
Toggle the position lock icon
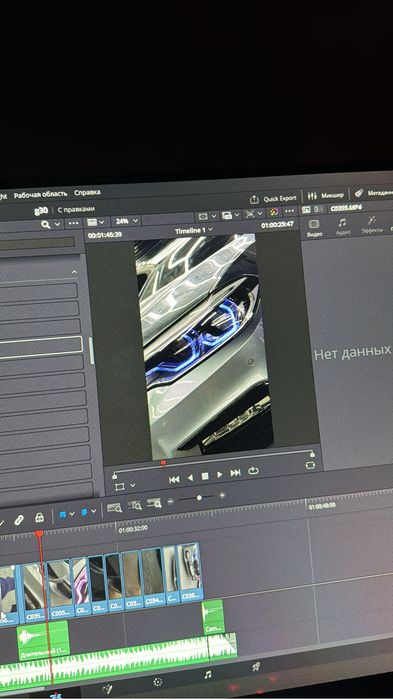(39, 518)
